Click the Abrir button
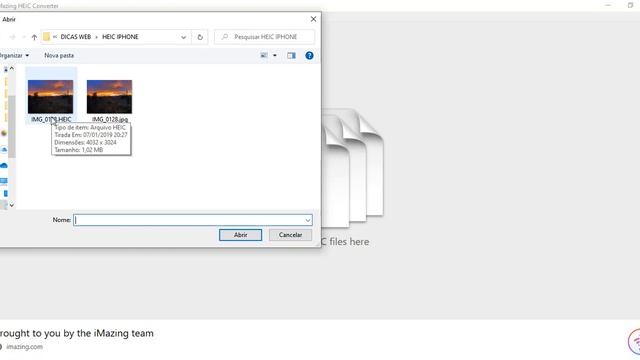640x360 pixels. point(240,235)
